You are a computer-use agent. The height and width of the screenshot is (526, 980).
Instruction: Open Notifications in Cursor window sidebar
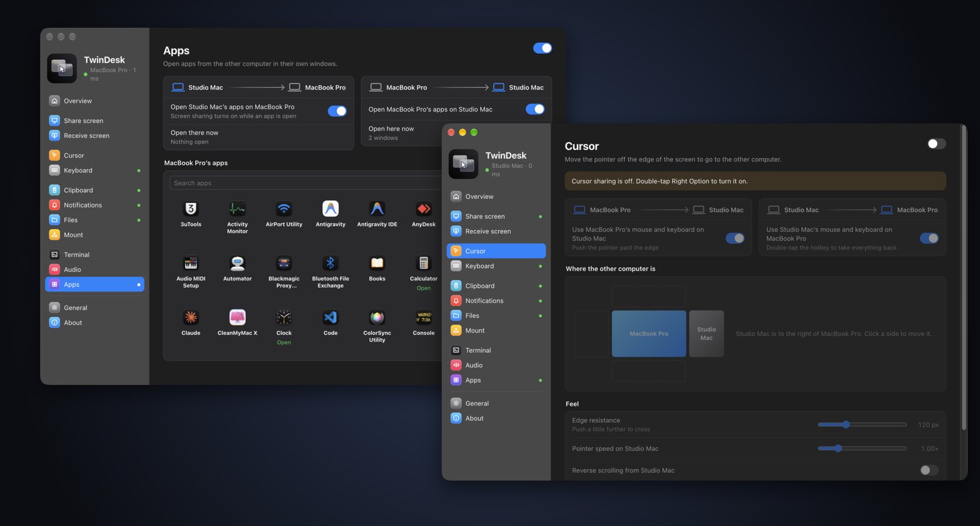pyautogui.click(x=496, y=301)
